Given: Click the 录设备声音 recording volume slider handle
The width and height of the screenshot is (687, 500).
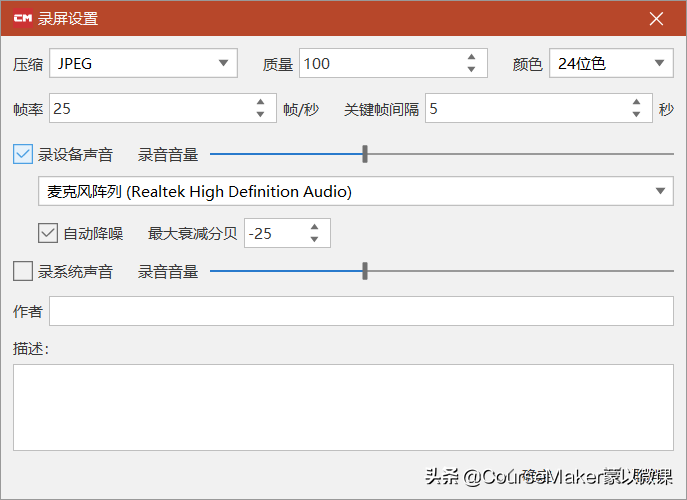Looking at the screenshot, I should [x=365, y=154].
